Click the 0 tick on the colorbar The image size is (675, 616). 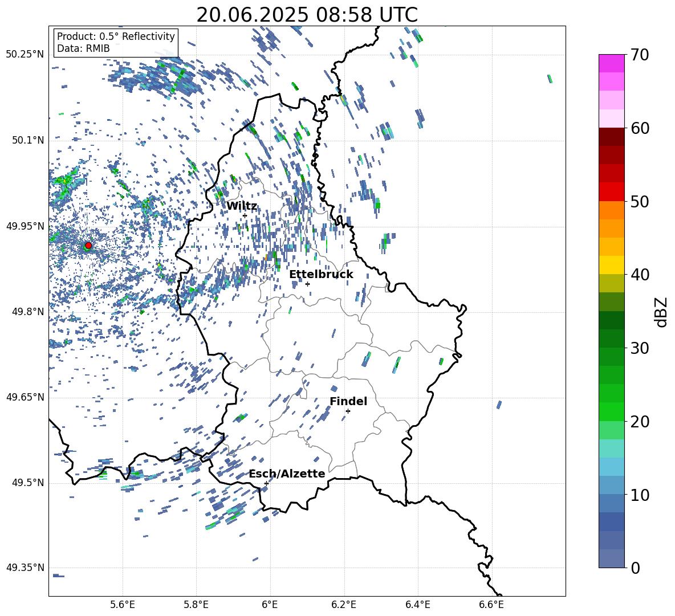635,568
